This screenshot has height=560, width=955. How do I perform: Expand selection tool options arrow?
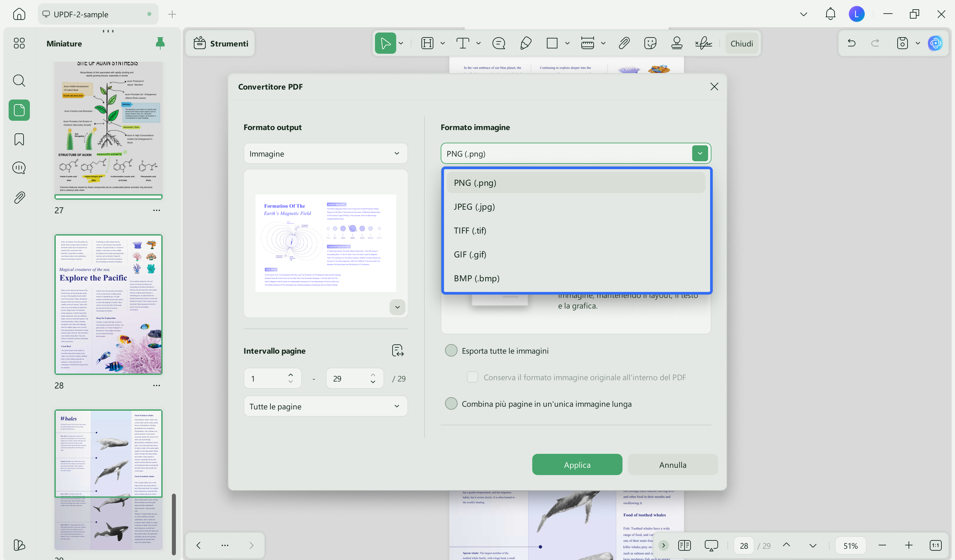[x=401, y=43]
